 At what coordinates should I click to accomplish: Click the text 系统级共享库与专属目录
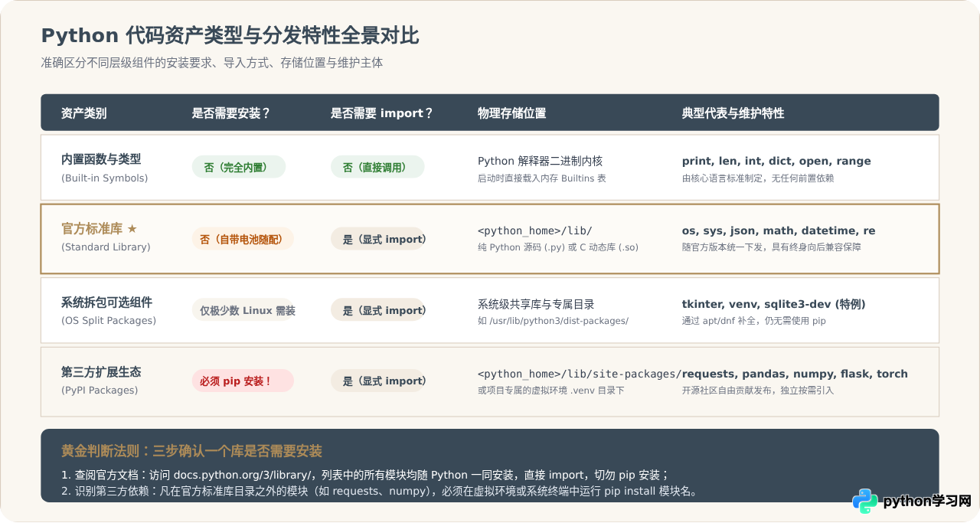pos(536,304)
